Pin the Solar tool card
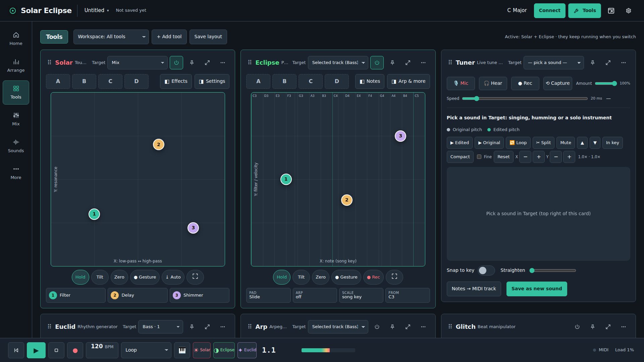 tap(192, 63)
